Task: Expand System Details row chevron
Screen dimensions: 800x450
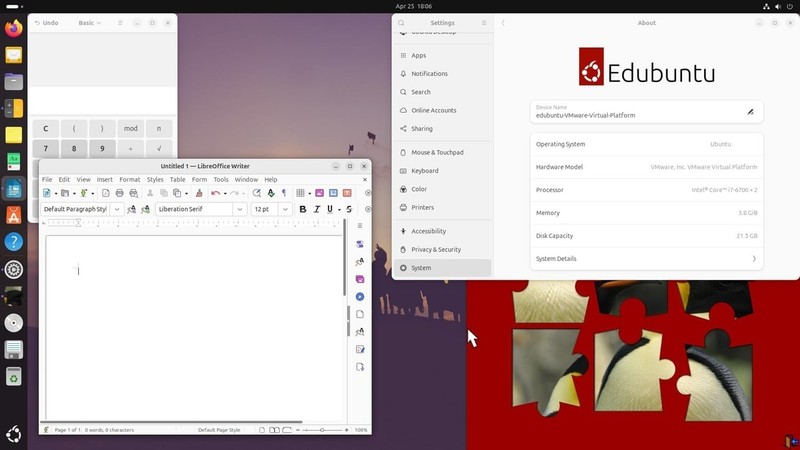Action: point(754,259)
